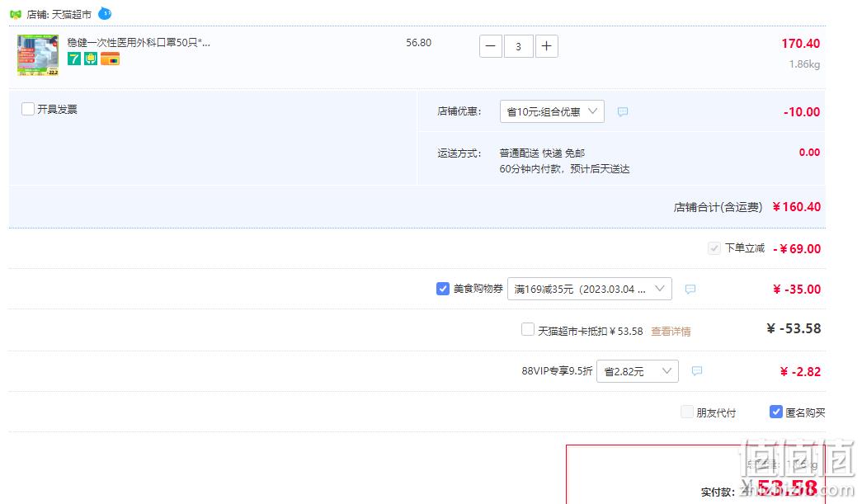Click the shipping text 普通配送 快递 免邮

(542, 153)
